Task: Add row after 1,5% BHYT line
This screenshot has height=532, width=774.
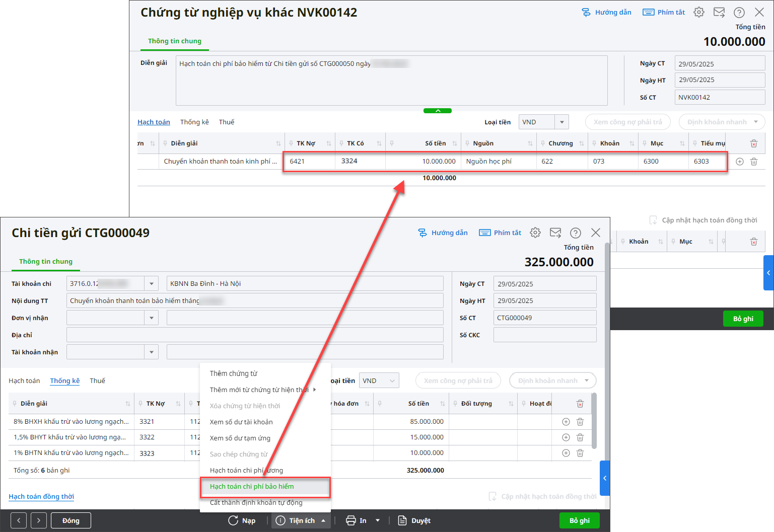Action: coord(566,437)
